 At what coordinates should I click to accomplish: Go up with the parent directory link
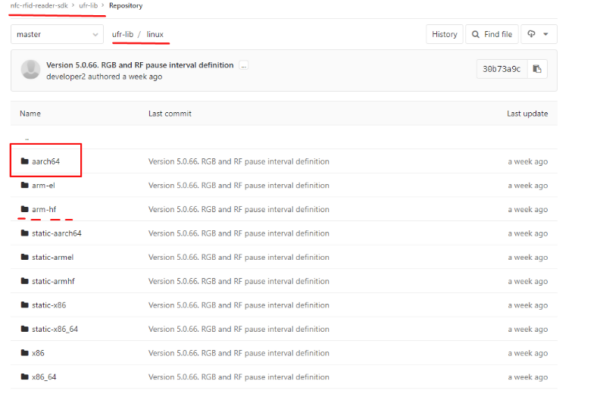(x=27, y=139)
